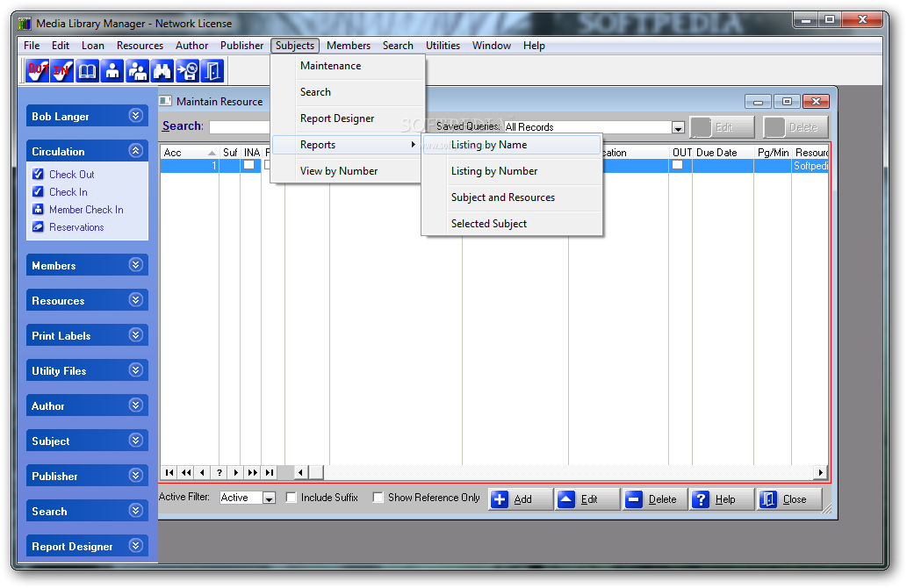Open the Utilities menu

[x=443, y=46]
